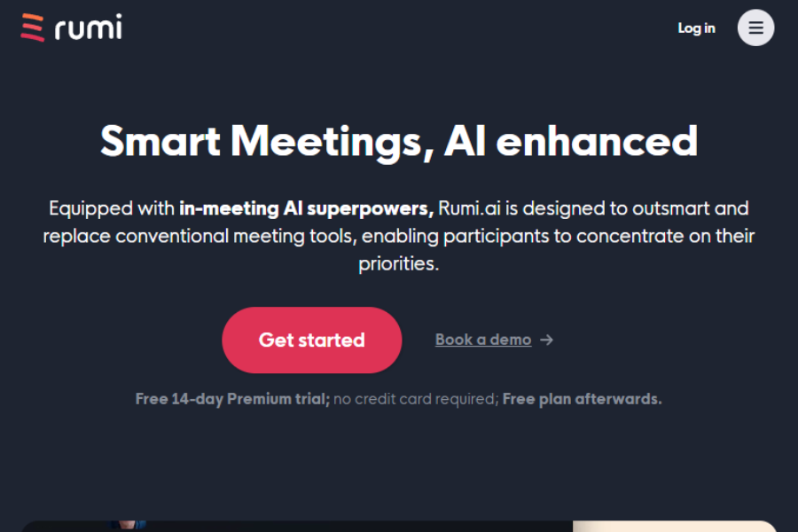Click the Get started label inside the pink button
The height and width of the screenshot is (532, 798).
pyautogui.click(x=311, y=340)
